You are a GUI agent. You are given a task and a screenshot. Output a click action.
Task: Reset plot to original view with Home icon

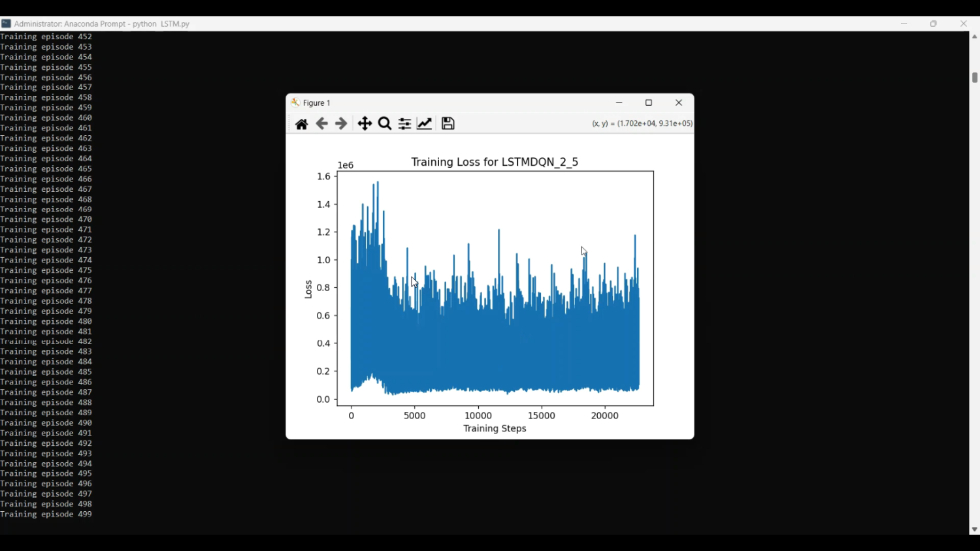301,123
